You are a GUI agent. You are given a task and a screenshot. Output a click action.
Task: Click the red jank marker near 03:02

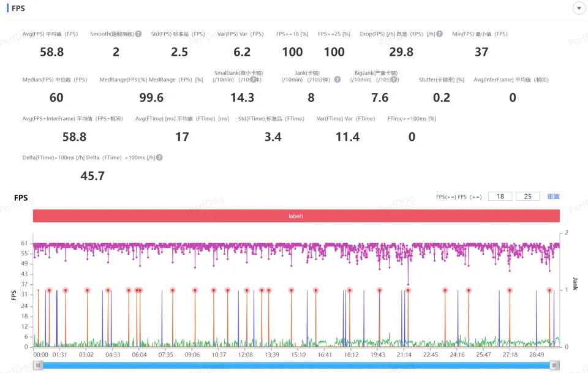coord(87,290)
